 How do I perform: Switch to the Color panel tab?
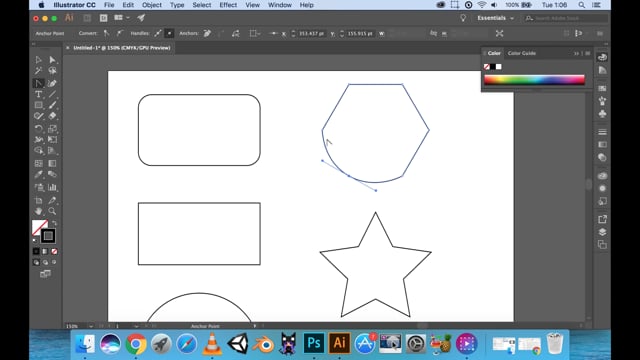(494, 53)
